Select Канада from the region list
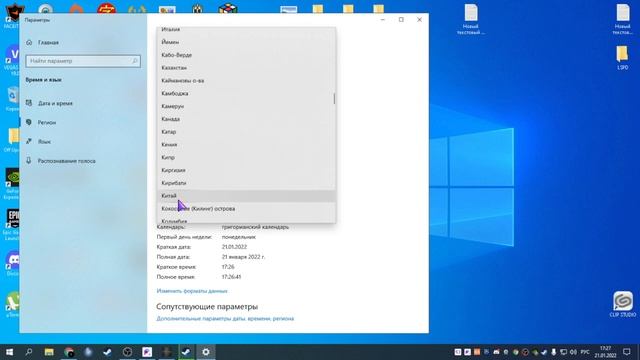The image size is (640, 360). [246, 119]
